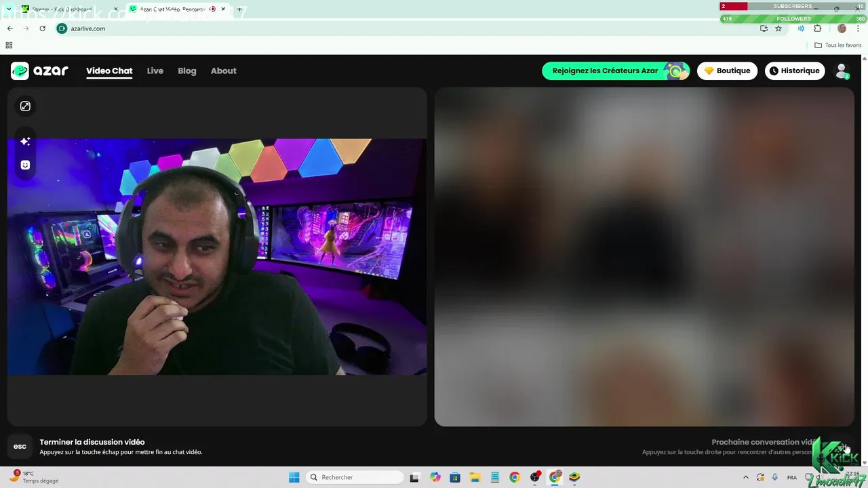
Task: Open the Historique button
Action: (795, 70)
